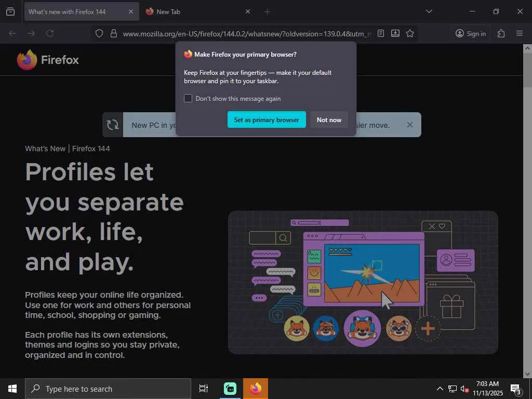Click the Firefox taskbar icon
This screenshot has height=399, width=532.
tap(256, 389)
